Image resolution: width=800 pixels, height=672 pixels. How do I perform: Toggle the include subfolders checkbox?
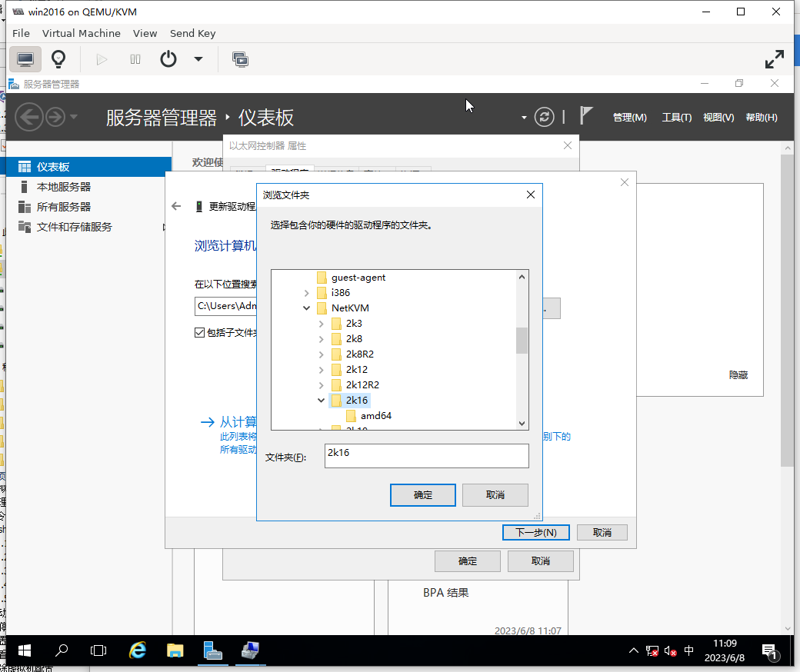(x=200, y=333)
